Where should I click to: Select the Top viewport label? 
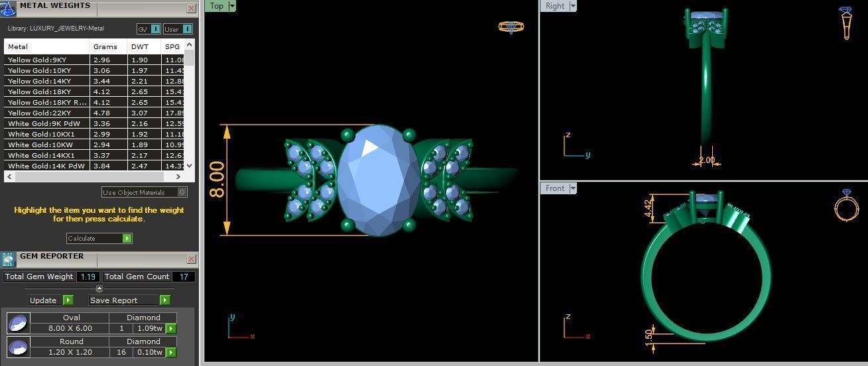[x=217, y=6]
